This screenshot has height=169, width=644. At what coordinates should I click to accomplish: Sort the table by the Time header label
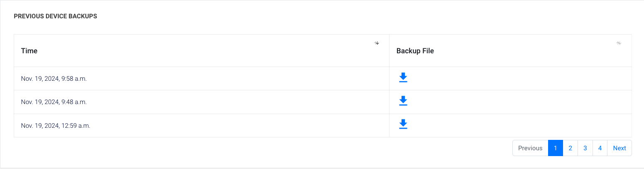[29, 51]
